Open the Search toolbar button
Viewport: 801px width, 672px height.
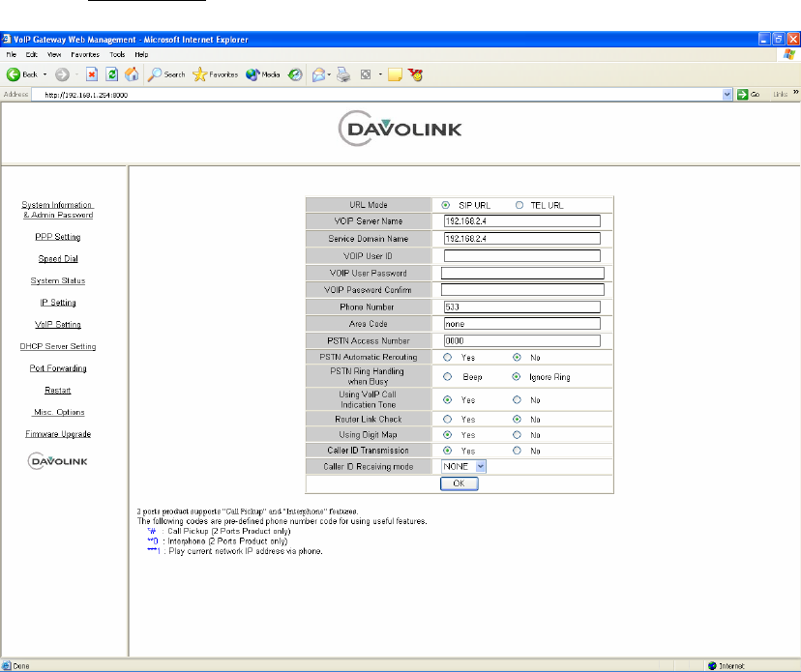pos(166,74)
